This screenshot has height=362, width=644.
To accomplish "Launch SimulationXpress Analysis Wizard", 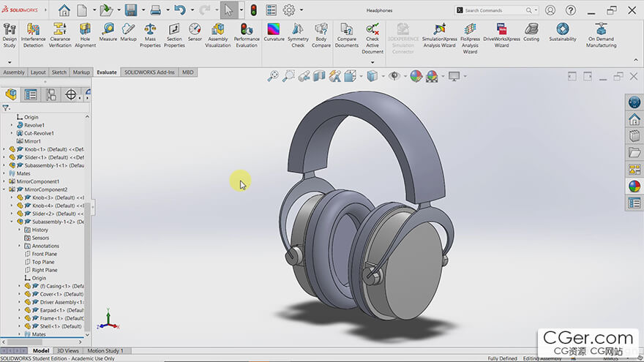I will (x=439, y=35).
